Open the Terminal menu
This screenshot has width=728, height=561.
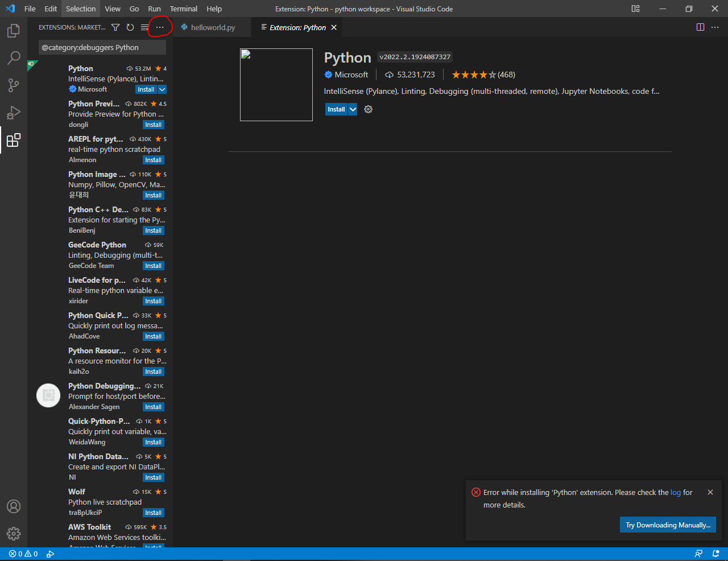click(184, 9)
